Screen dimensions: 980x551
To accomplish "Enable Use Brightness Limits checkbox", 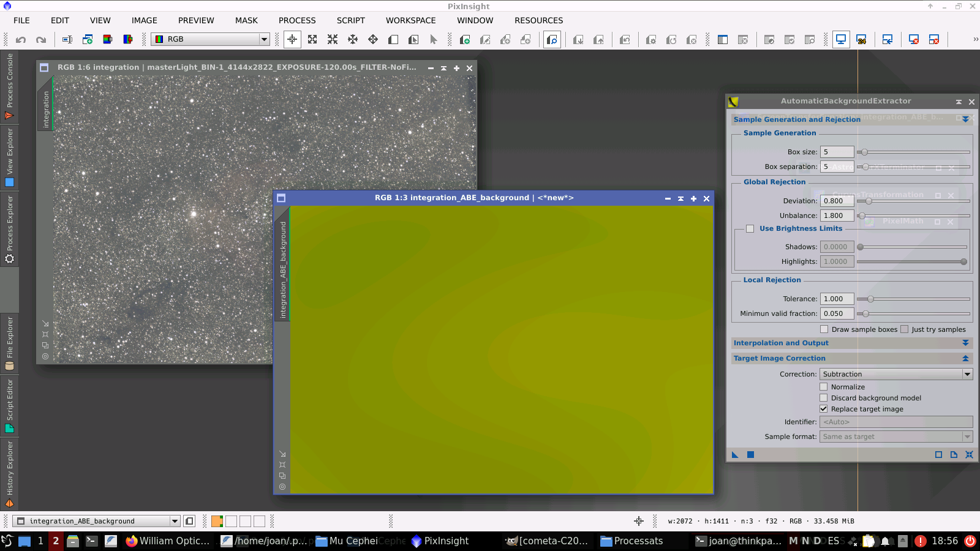I will 750,229.
